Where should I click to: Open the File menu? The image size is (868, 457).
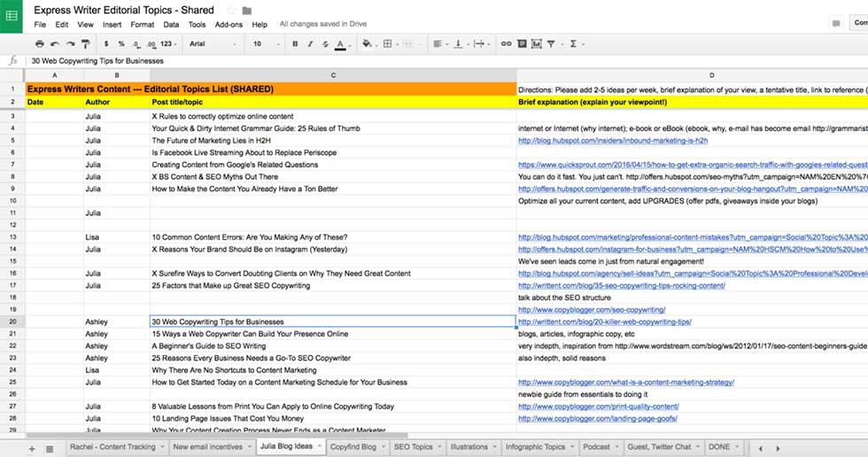40,24
